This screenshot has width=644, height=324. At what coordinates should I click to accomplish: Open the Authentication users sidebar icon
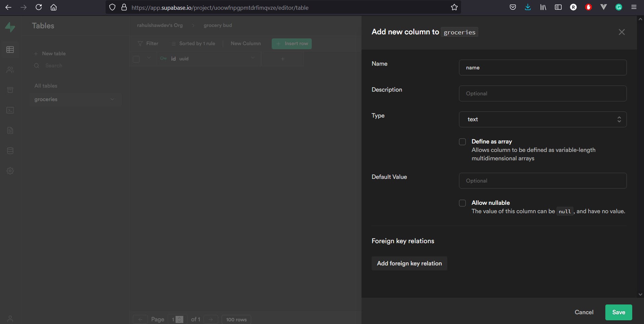[10, 70]
